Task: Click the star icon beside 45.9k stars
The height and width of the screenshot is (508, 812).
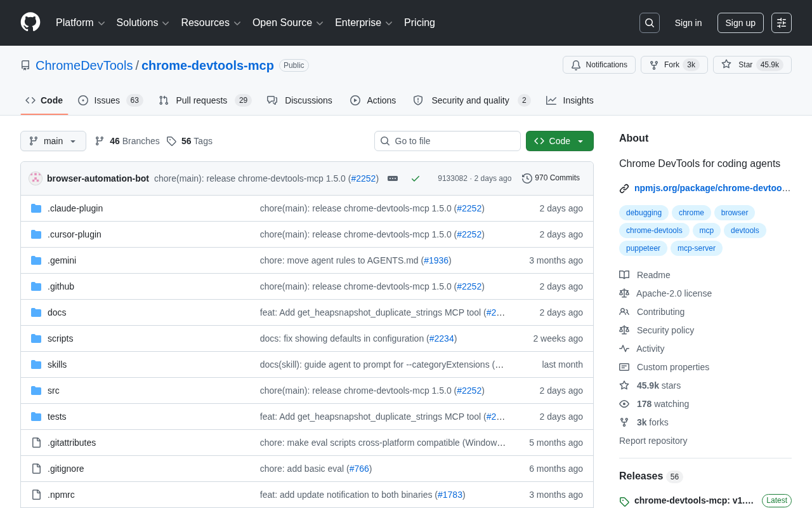Action: click(x=624, y=385)
